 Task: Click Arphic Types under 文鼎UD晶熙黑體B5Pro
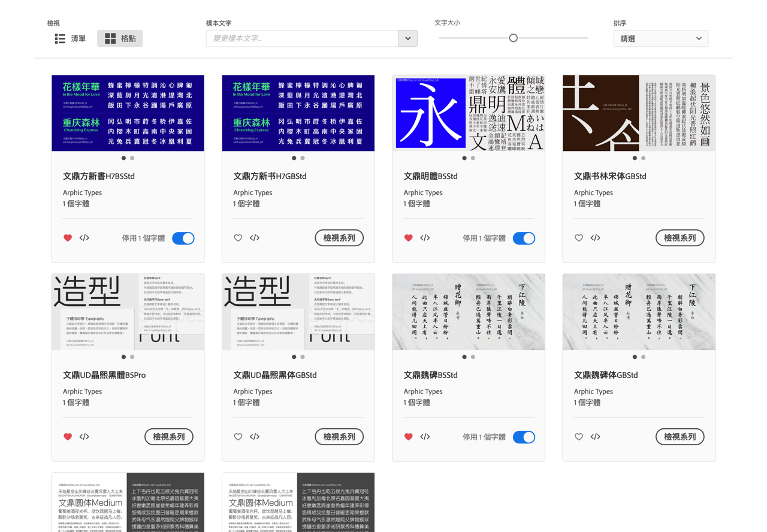click(x=82, y=391)
